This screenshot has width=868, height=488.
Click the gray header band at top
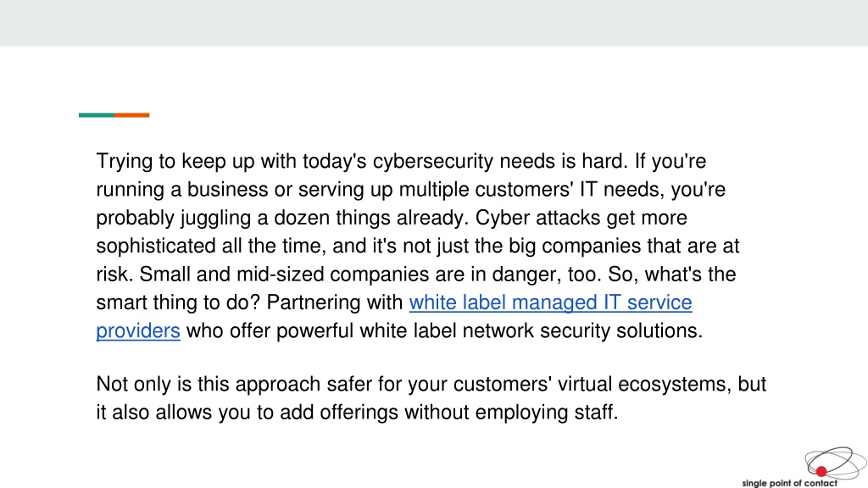coord(434,23)
